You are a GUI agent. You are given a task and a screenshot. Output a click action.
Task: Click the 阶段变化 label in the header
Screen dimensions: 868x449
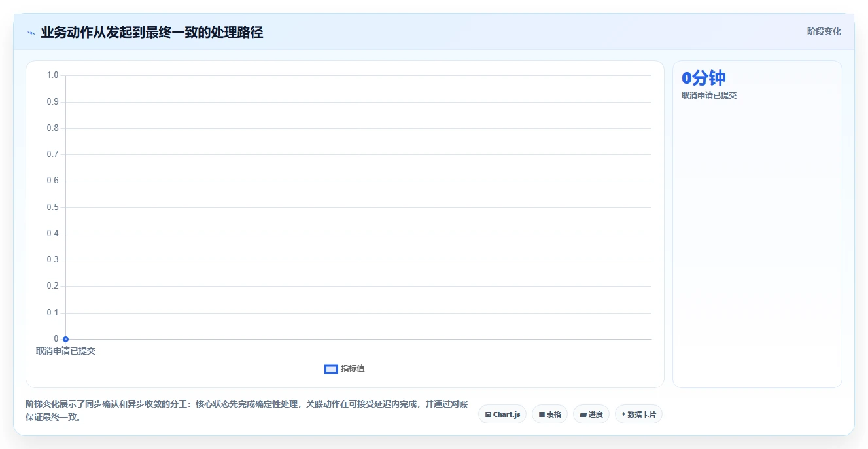click(x=824, y=31)
